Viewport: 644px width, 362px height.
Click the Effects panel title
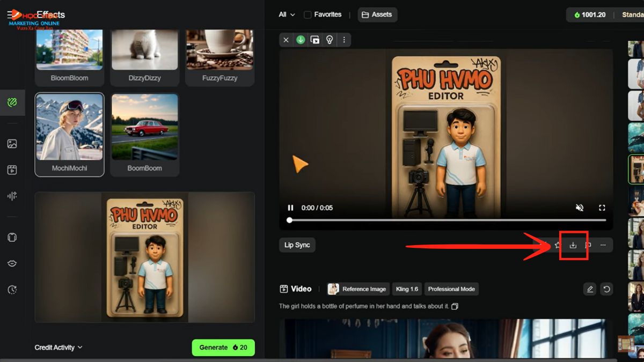pyautogui.click(x=50, y=14)
